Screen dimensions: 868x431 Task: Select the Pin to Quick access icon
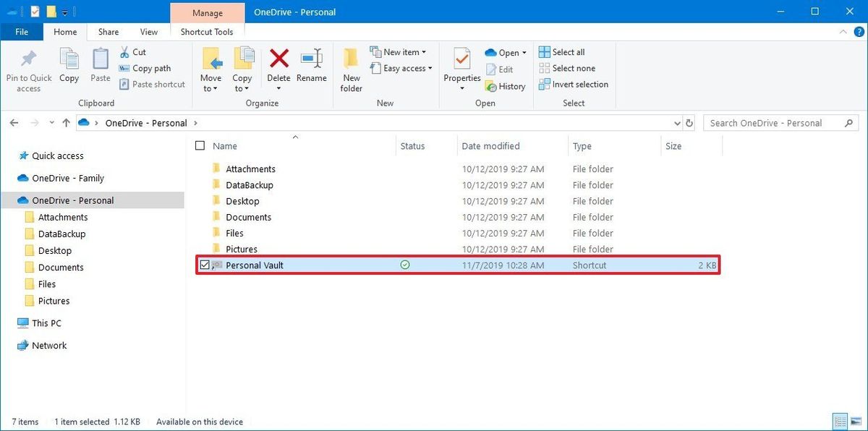click(28, 69)
